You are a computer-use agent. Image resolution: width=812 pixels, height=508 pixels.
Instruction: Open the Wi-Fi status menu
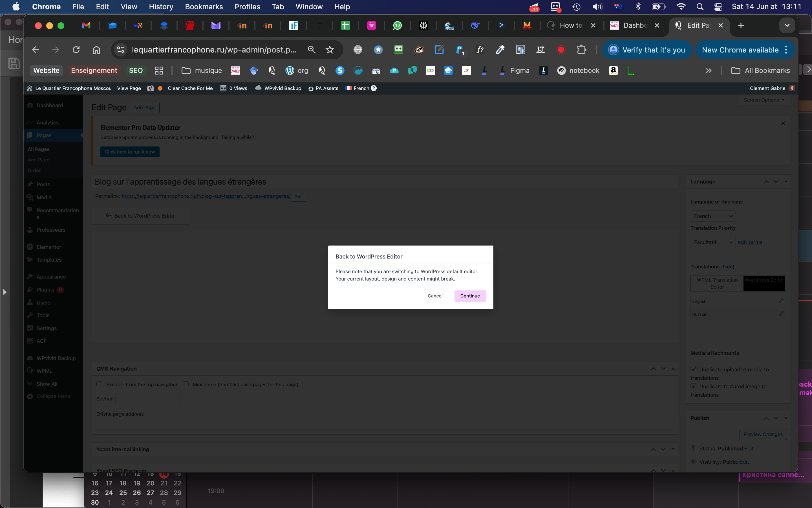(681, 7)
